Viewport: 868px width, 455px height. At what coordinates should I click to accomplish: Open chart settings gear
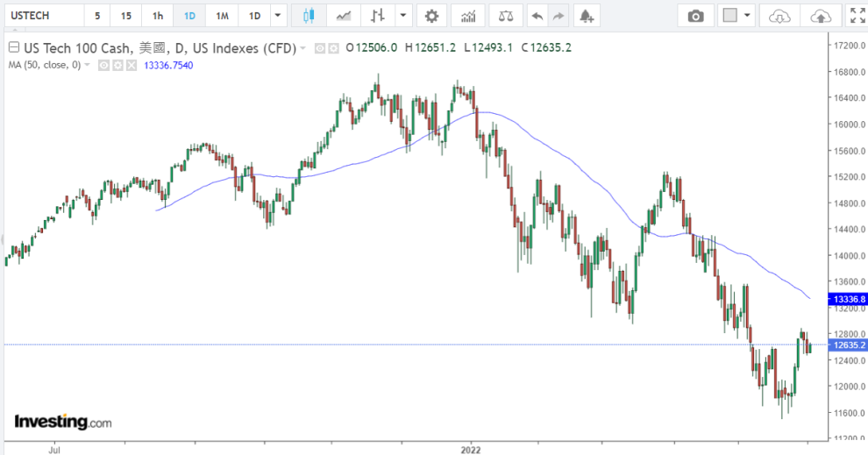[x=431, y=16]
